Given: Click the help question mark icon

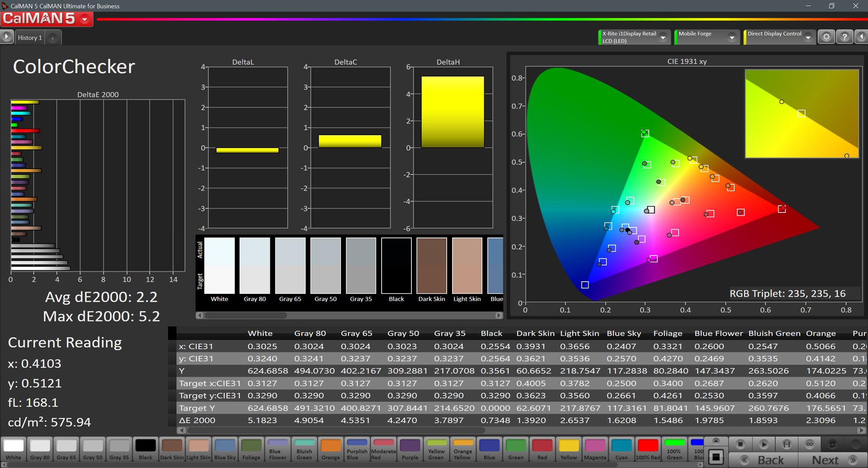Looking at the screenshot, I should tap(844, 37).
